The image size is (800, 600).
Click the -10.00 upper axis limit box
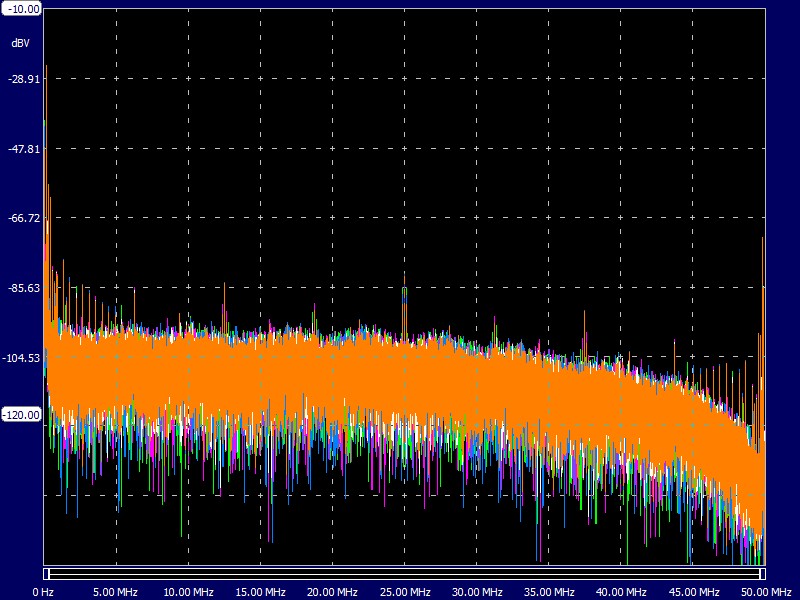click(x=21, y=9)
